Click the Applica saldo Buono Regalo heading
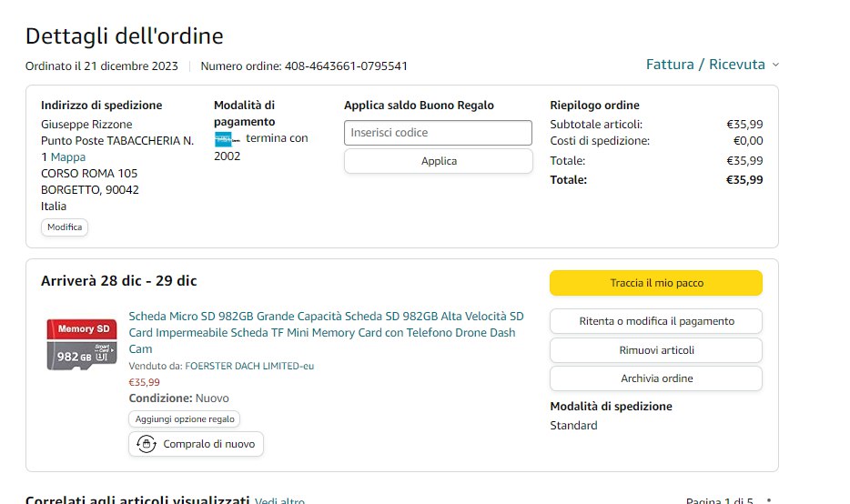850x504 pixels. click(x=419, y=106)
